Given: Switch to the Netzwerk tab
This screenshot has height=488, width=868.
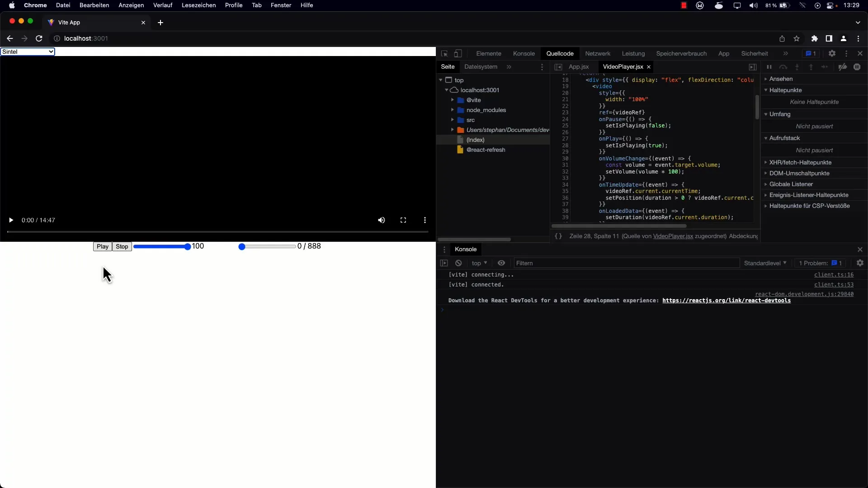Looking at the screenshot, I should 598,53.
